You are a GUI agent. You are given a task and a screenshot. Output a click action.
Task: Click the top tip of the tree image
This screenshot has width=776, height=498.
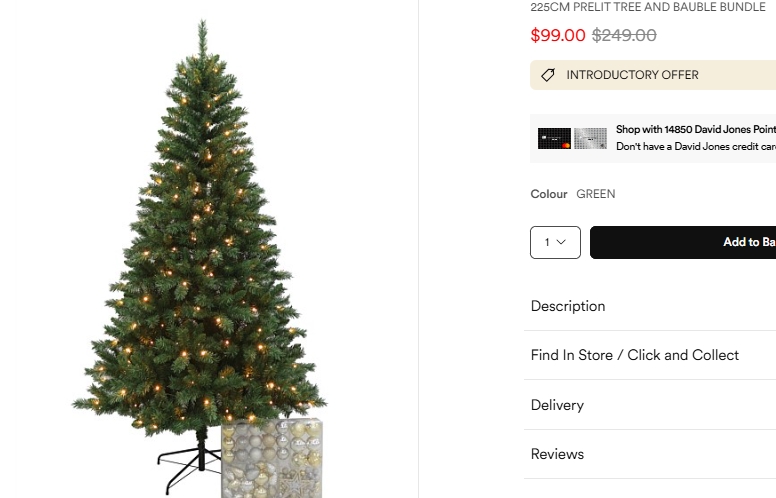click(202, 26)
